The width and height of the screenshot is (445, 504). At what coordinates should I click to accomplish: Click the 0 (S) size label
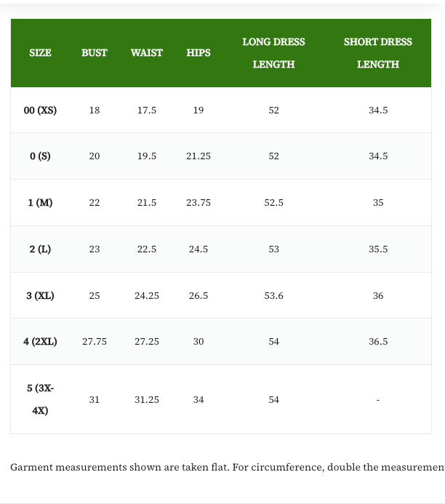point(40,156)
